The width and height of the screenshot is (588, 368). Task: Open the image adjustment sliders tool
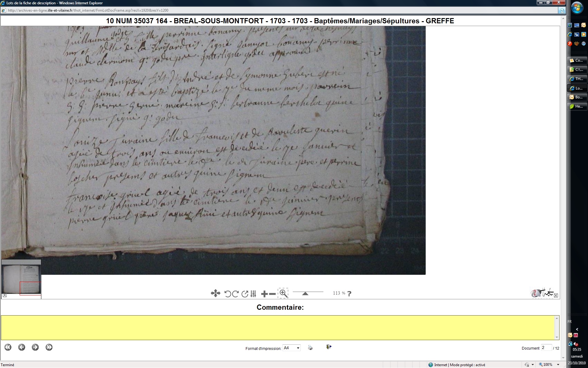[253, 294]
